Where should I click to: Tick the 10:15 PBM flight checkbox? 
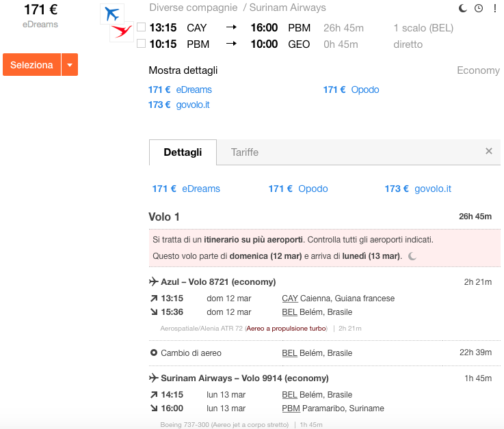pos(141,43)
